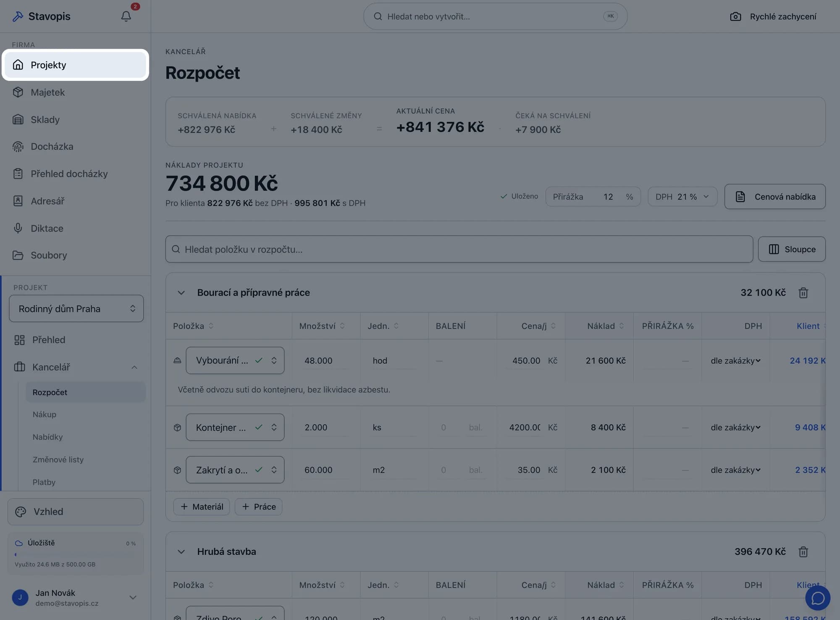The height and width of the screenshot is (620, 840).
Task: Open Adresář contacts page
Action: click(76, 201)
